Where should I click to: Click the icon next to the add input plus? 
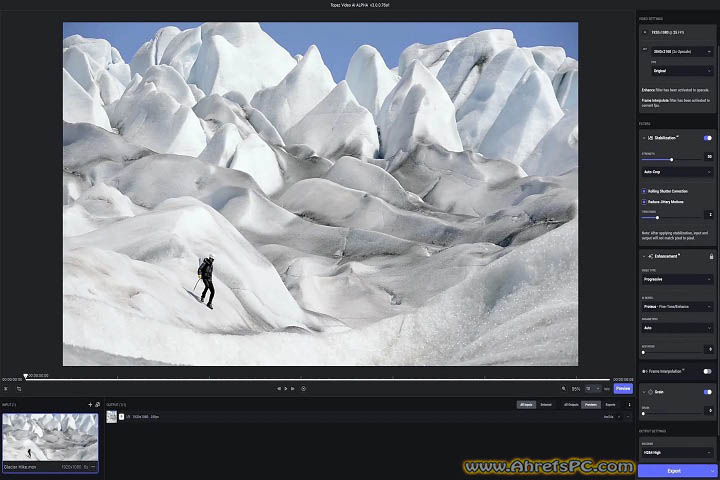pos(97,405)
